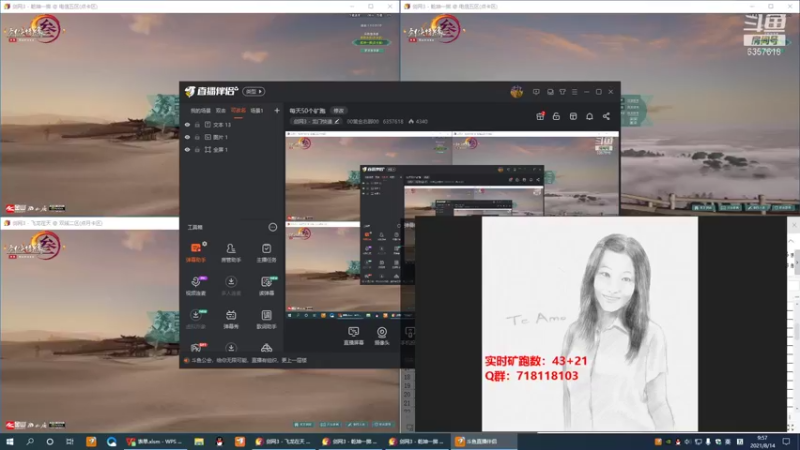Switch to 我的场景 scene tab
800x450 pixels.
201,110
